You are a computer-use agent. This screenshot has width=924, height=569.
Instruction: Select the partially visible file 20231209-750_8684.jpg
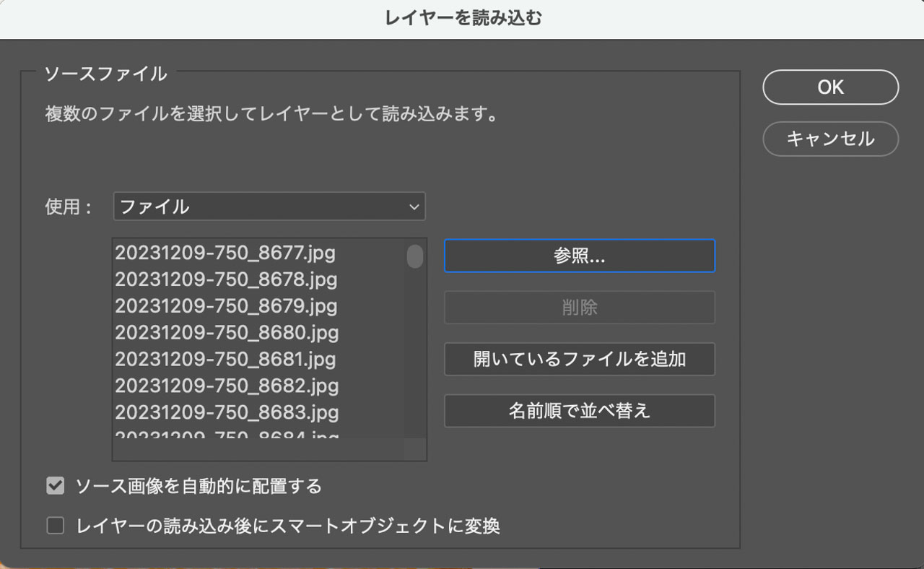[226, 435]
